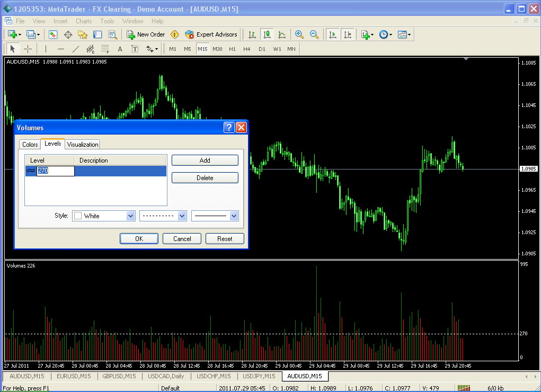Switch to the Visualization tab
Viewport: 541px width, 392px height.
(x=83, y=145)
